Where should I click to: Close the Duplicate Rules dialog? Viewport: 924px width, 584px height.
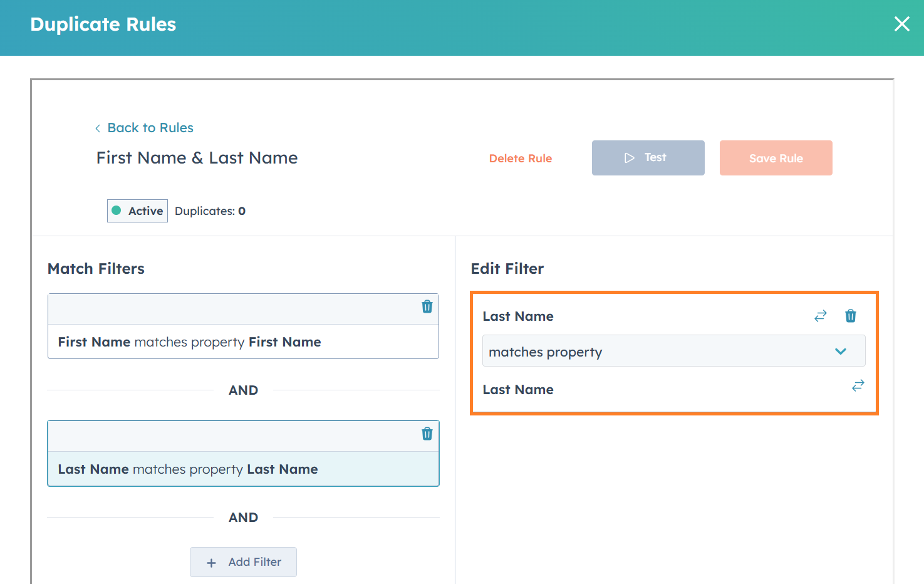901,24
